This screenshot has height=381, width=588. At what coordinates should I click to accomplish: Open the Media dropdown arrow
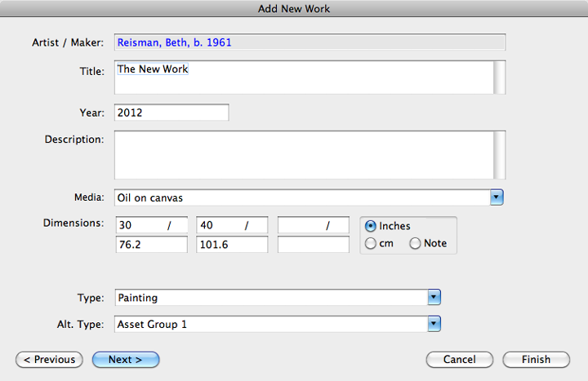click(x=497, y=197)
